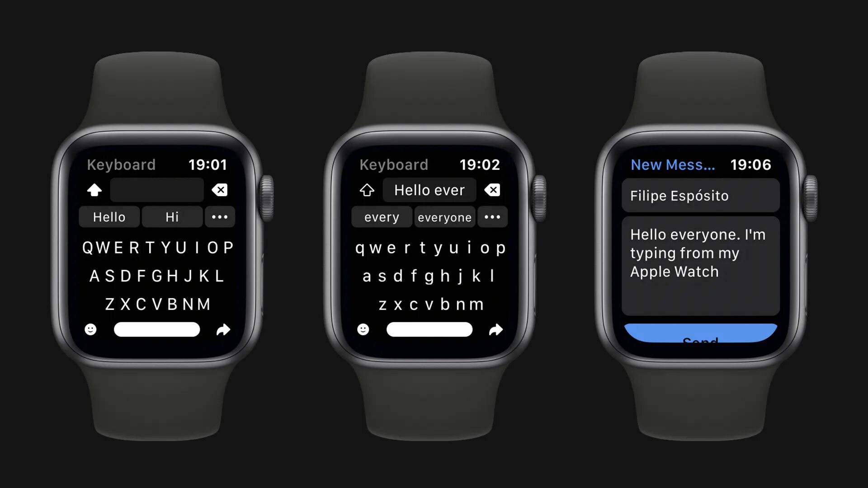Toggle the '...' more suggestions button
Viewport: 868px width, 488px height.
click(x=219, y=216)
